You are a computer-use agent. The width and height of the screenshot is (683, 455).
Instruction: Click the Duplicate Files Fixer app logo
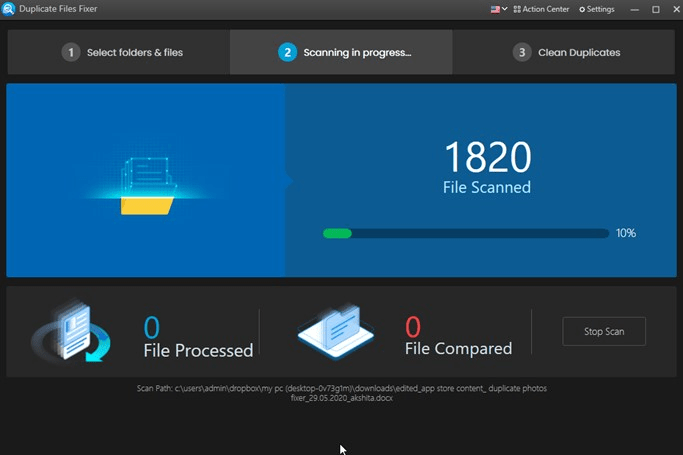[8, 9]
